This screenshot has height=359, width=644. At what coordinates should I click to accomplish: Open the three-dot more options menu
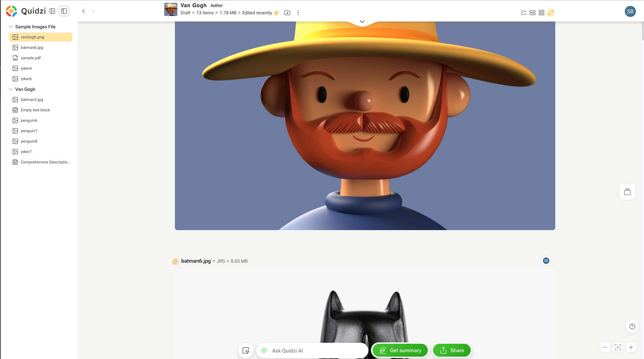click(x=298, y=13)
